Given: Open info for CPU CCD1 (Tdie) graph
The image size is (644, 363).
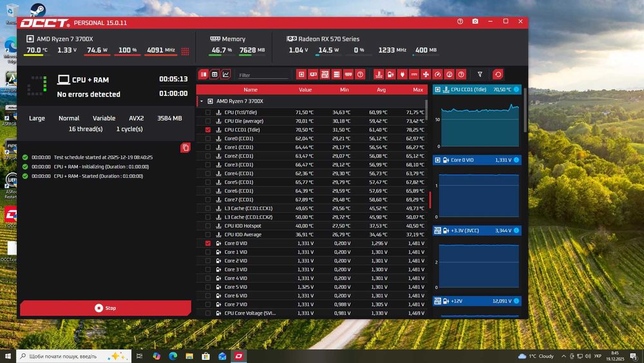Looking at the screenshot, I should (x=516, y=89).
